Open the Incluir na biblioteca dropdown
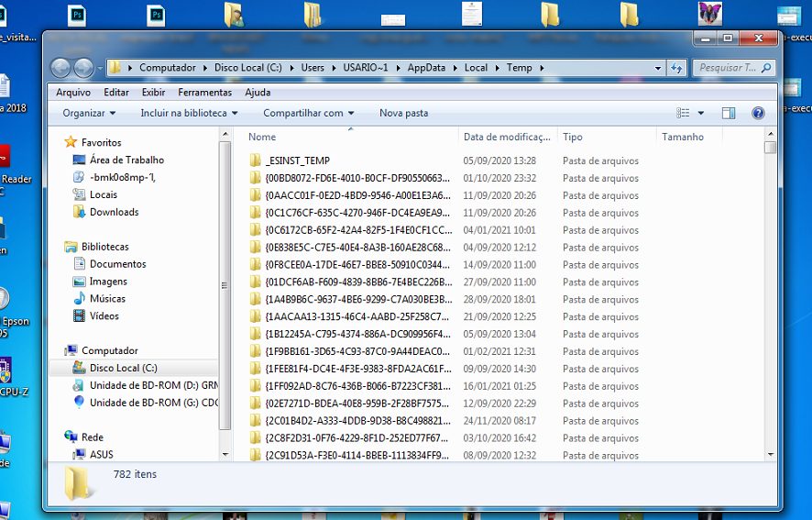812x520 pixels. [x=189, y=113]
